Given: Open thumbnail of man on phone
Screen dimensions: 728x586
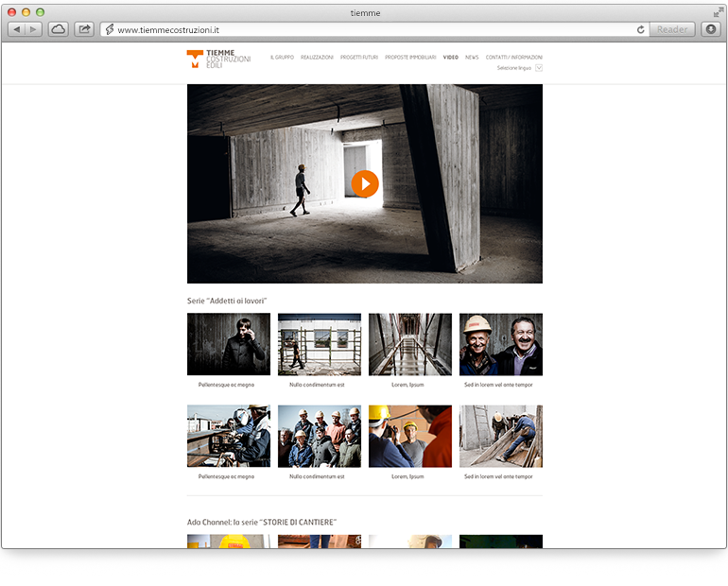Looking at the screenshot, I should tap(229, 344).
